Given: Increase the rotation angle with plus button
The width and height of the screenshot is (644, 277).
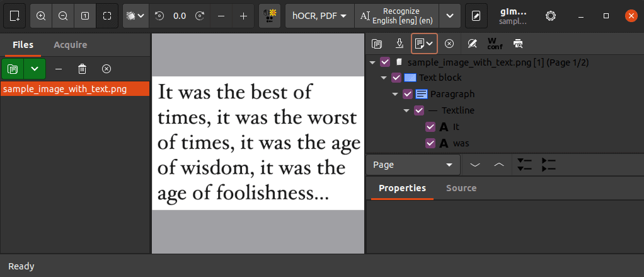Looking at the screenshot, I should tap(243, 16).
